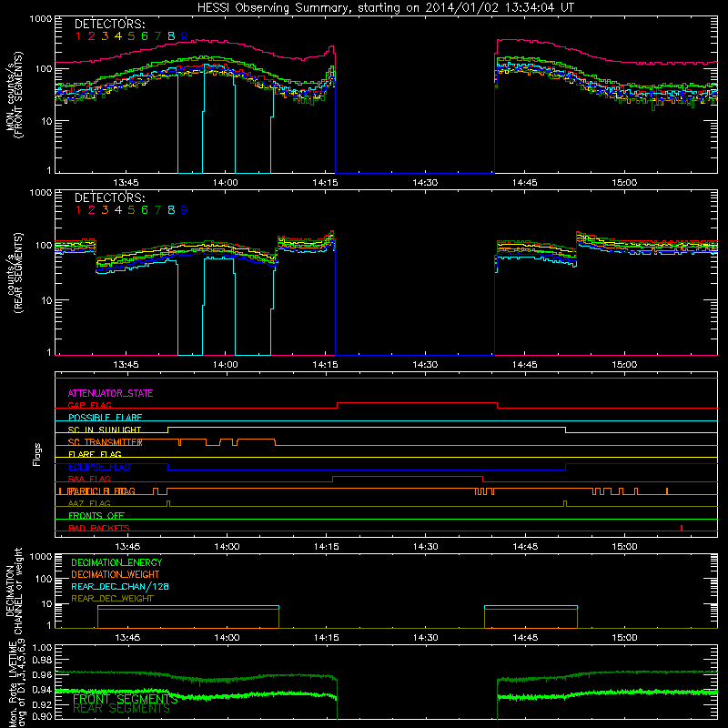Click 15:00 tick under decimation plot
Screen dimensions: 728x728
[624, 638]
